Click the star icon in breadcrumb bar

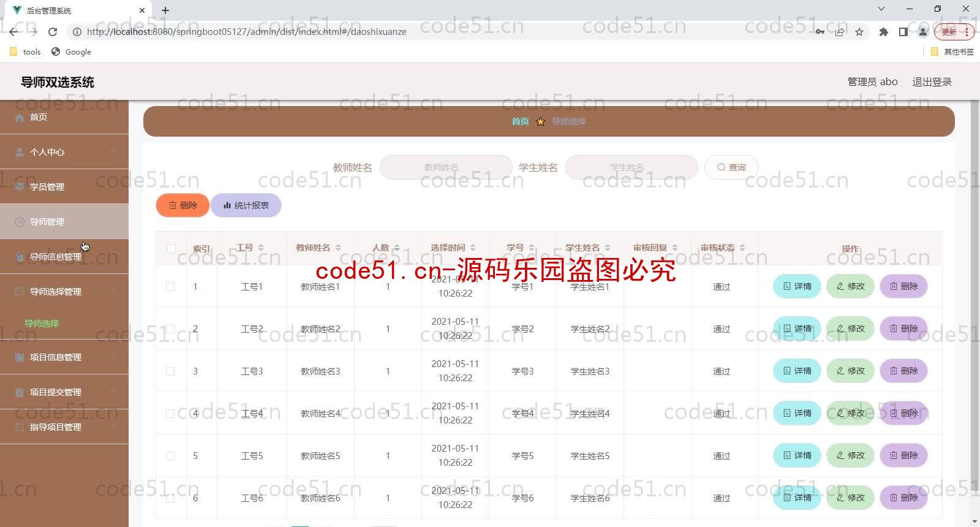point(540,121)
